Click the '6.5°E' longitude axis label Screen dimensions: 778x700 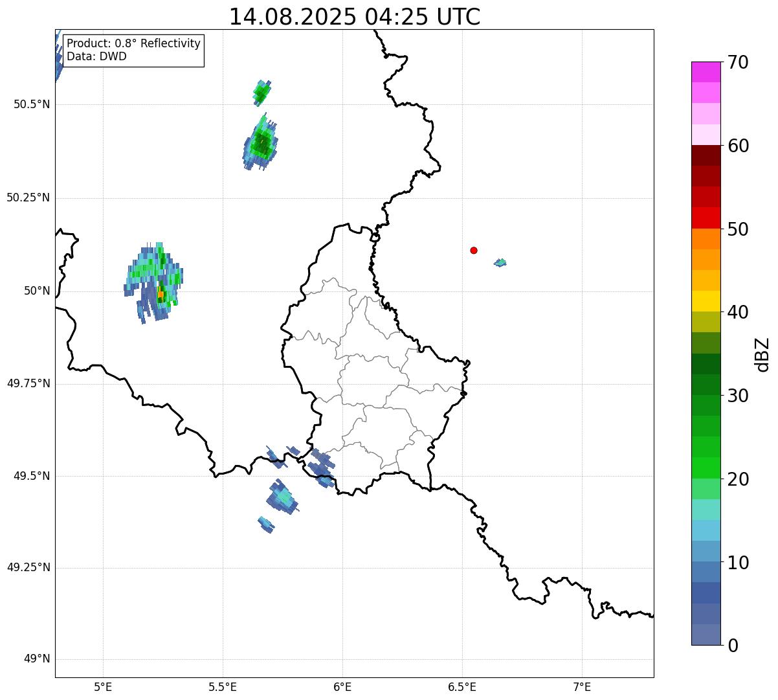click(462, 686)
